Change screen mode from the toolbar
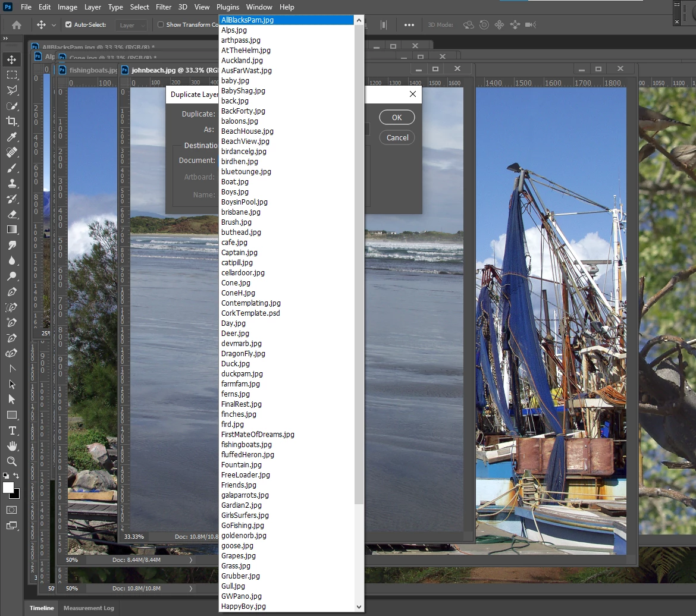Image resolution: width=696 pixels, height=616 pixels. pyautogui.click(x=12, y=526)
